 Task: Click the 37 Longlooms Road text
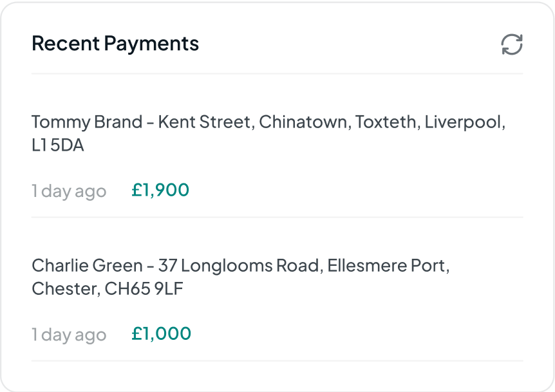pos(240,266)
